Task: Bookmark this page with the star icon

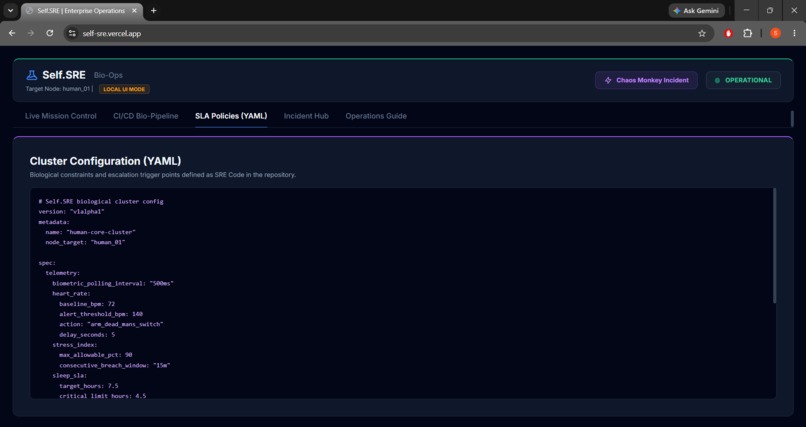Action: click(x=702, y=33)
